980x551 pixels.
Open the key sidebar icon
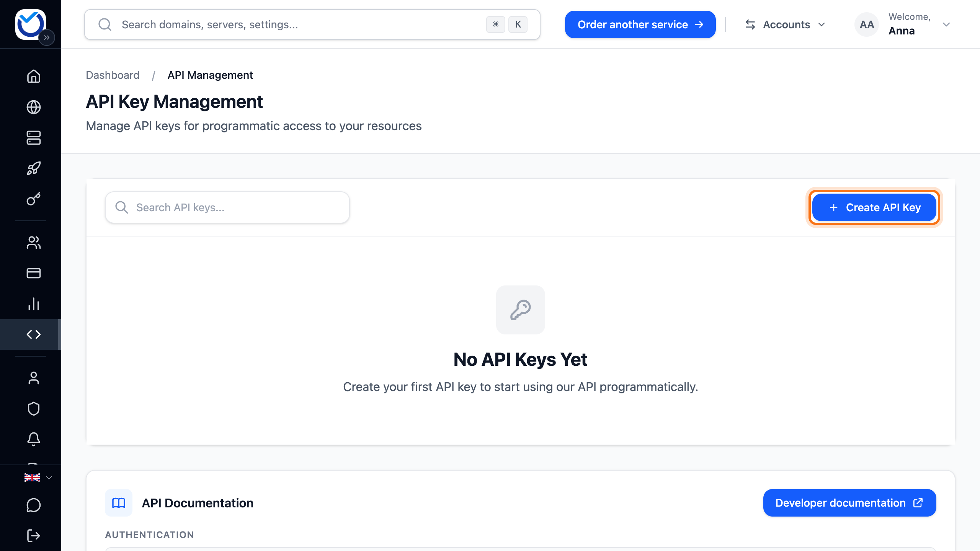[x=34, y=199]
